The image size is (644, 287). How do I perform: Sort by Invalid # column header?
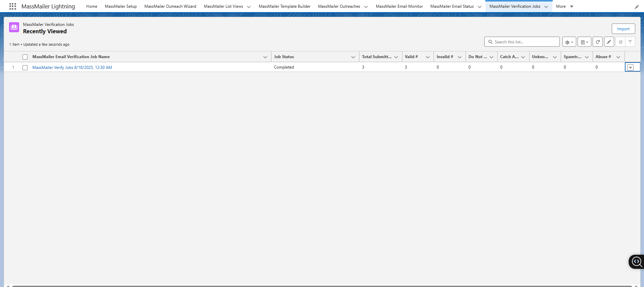445,57
